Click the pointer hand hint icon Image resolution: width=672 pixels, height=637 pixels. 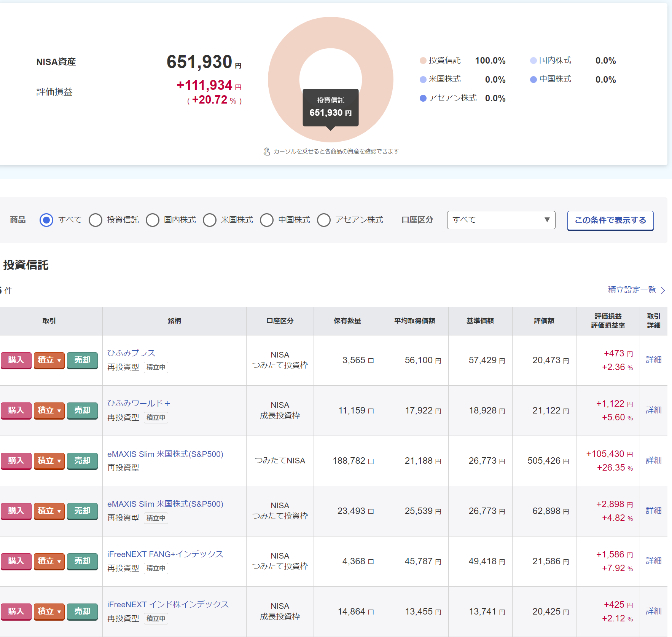coord(267,152)
